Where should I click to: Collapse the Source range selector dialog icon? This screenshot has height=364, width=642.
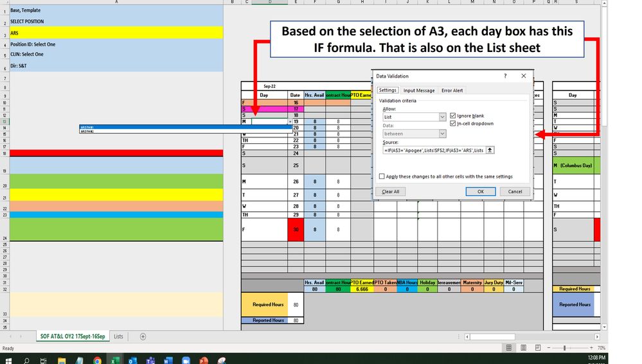490,150
